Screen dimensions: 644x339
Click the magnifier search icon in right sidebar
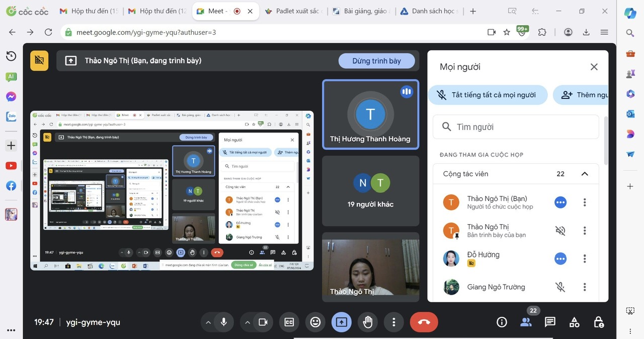pyautogui.click(x=630, y=33)
